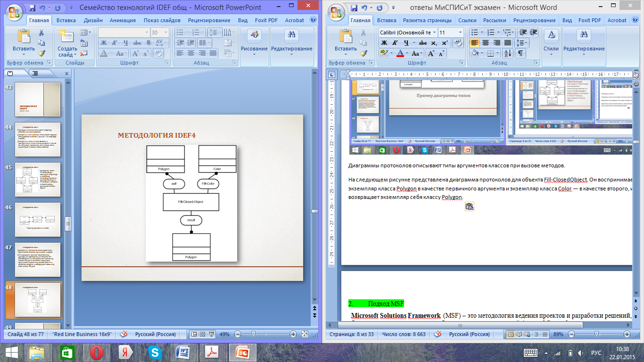This screenshot has height=362, width=644.
Task: Click the PowerPoint zoom slider handle
Action: pos(254,334)
